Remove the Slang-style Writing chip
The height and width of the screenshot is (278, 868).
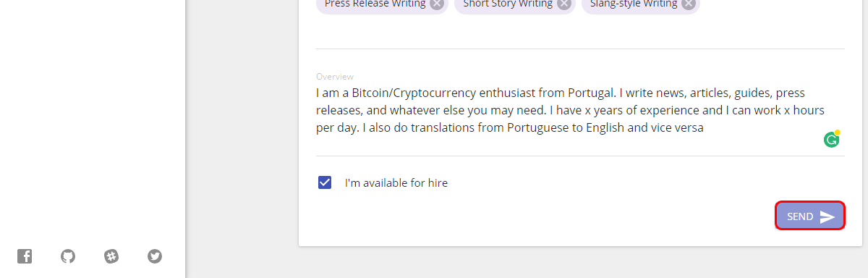click(689, 4)
